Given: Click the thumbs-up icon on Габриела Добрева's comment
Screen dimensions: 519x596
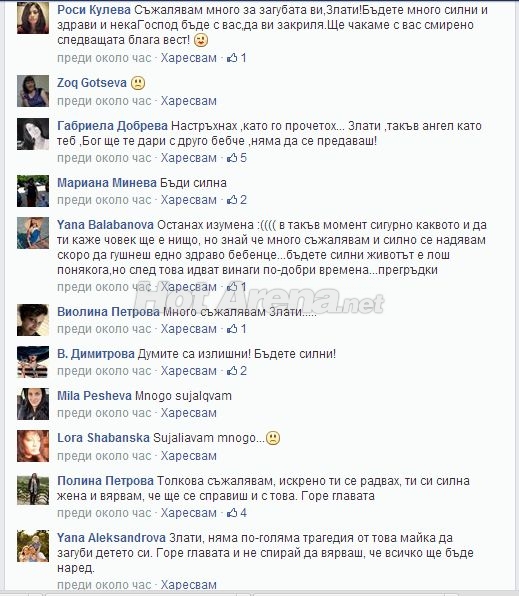Looking at the screenshot, I should click(x=232, y=158).
